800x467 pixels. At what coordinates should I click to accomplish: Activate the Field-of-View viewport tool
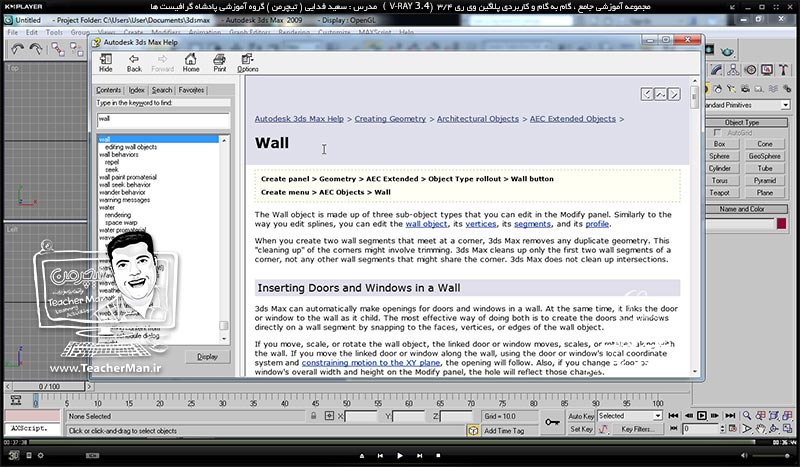[x=747, y=429]
